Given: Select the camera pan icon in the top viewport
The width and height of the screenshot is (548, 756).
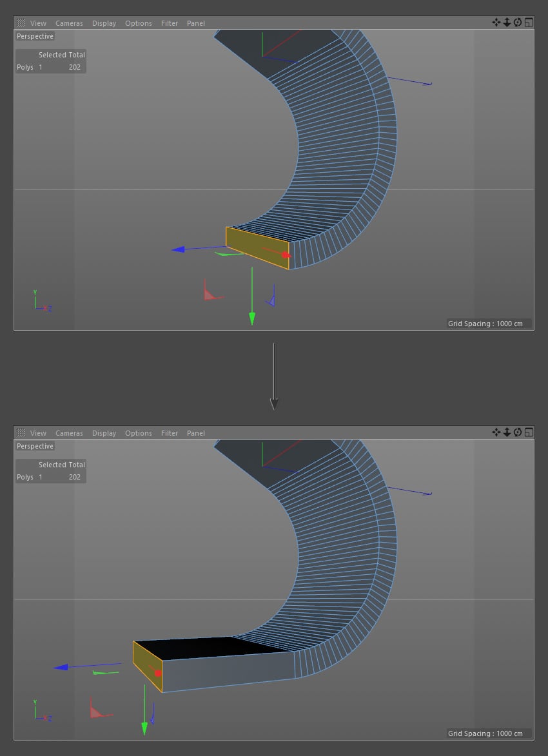Looking at the screenshot, I should coord(496,22).
